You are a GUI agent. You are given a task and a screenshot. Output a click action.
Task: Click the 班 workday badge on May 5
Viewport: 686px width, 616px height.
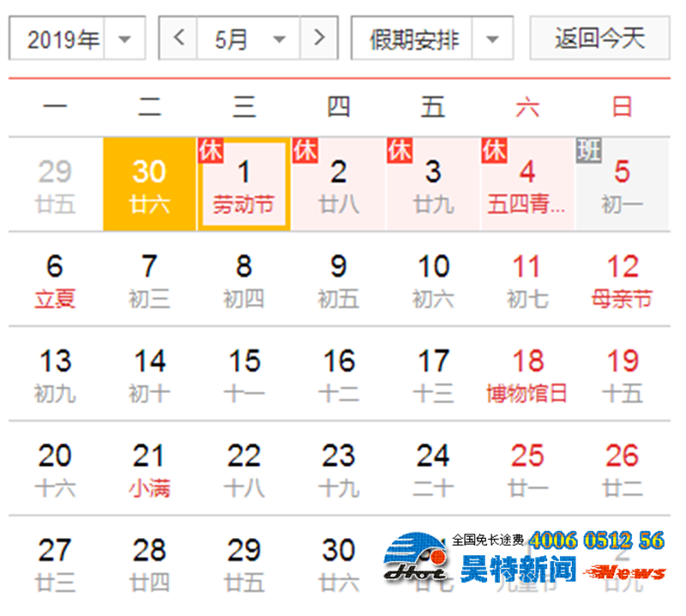589,150
